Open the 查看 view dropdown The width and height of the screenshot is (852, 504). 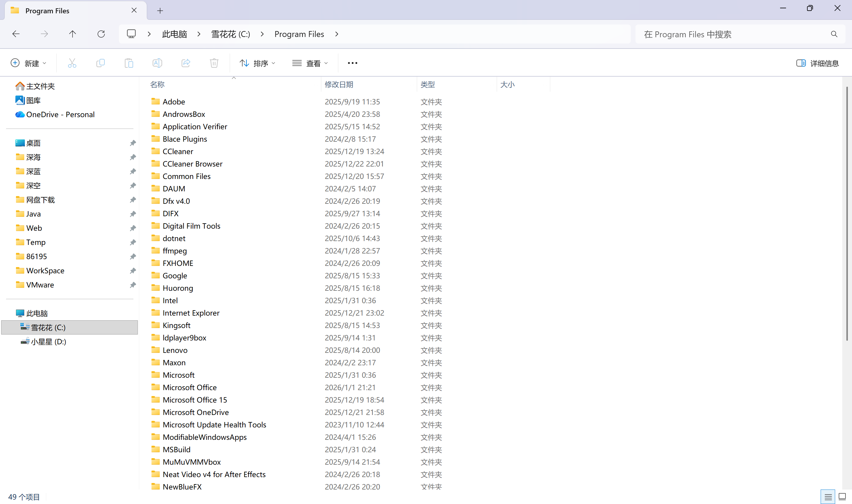coord(310,63)
